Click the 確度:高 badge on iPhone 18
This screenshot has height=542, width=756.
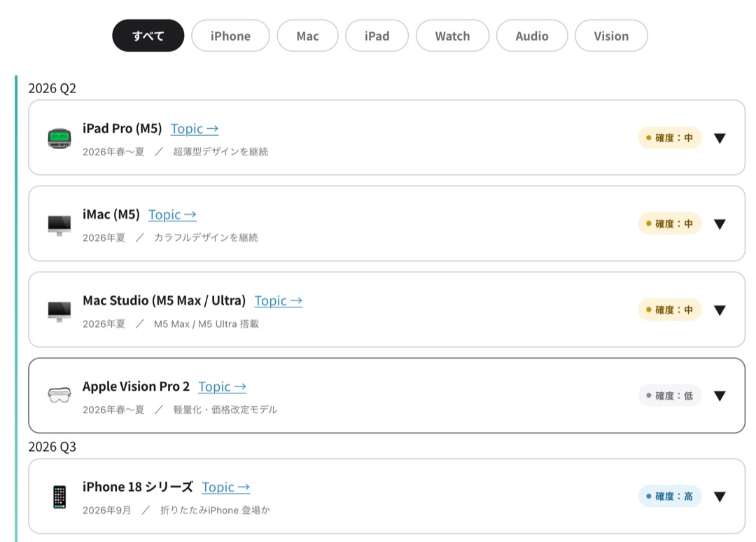669,496
